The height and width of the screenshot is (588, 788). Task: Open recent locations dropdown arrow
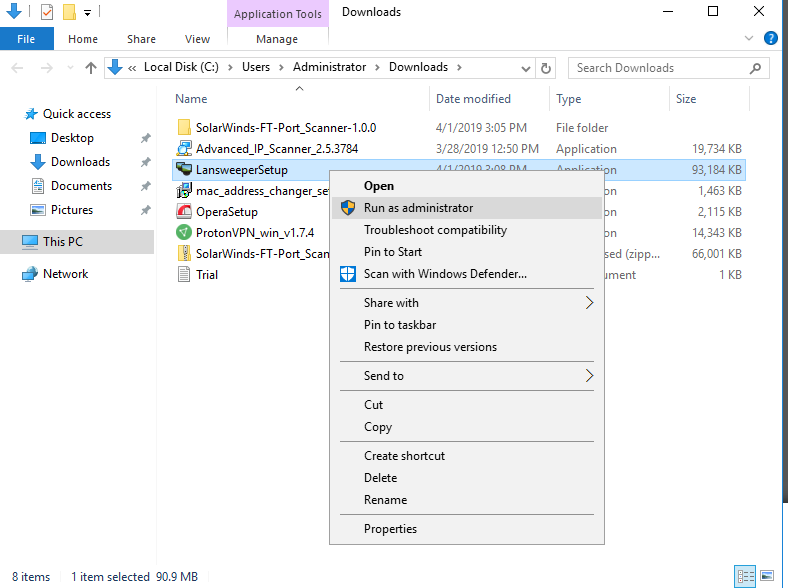click(70, 68)
